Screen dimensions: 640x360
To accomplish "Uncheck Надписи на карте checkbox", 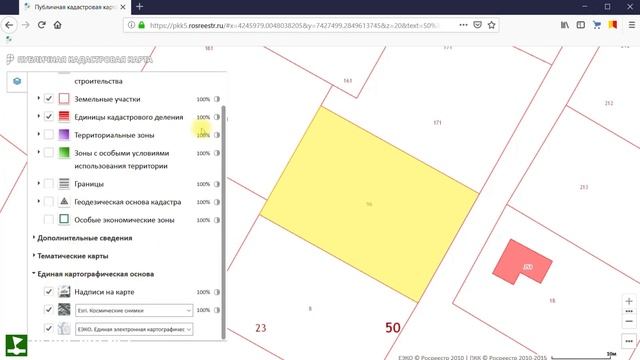I will (x=49, y=291).
